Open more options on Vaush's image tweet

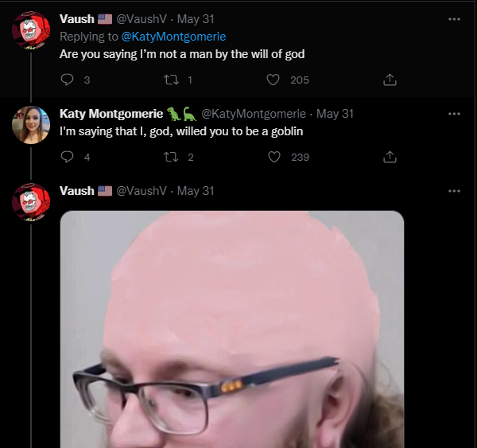click(x=454, y=191)
